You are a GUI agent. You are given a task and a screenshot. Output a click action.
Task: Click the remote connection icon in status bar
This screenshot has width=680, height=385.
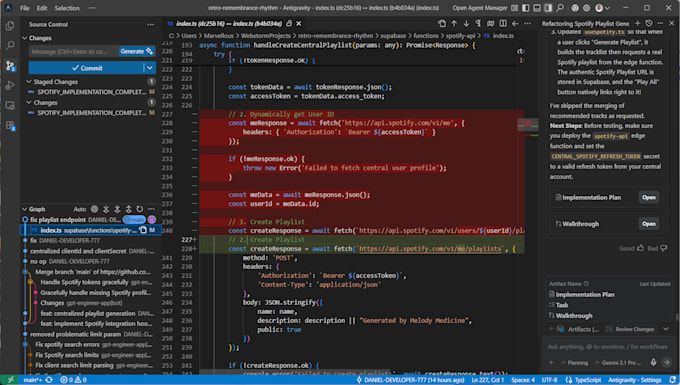10,380
